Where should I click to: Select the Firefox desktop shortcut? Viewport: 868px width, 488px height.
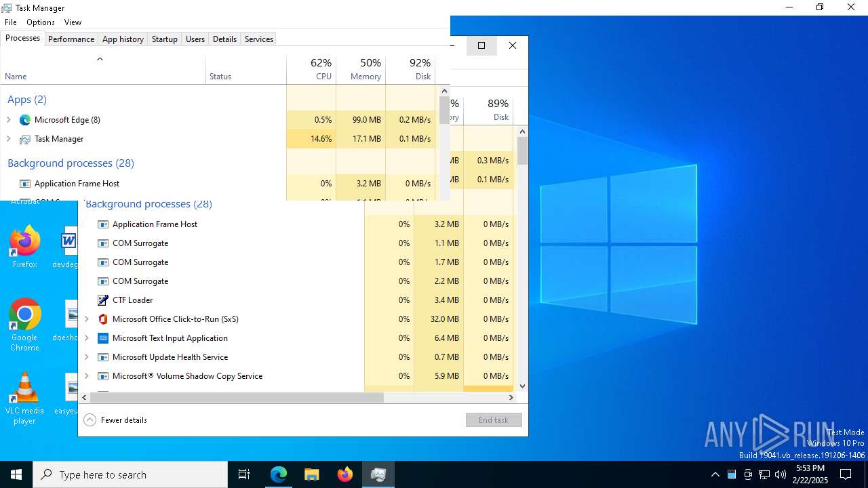pos(24,247)
